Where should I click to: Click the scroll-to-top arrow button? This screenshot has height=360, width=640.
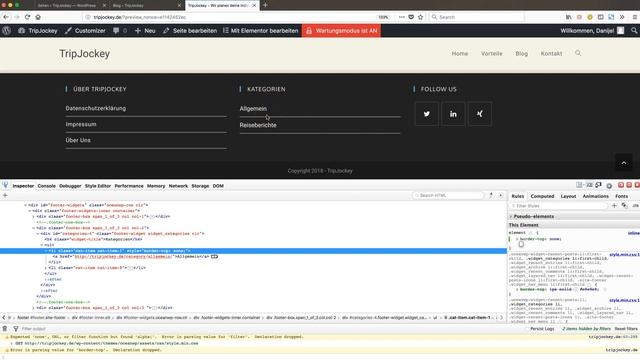[x=624, y=163]
